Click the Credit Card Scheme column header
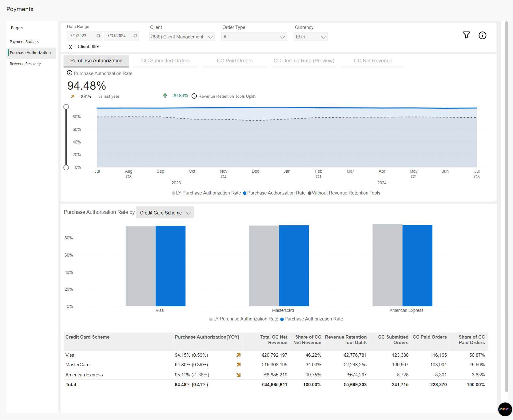The width and height of the screenshot is (513, 420). 87,337
